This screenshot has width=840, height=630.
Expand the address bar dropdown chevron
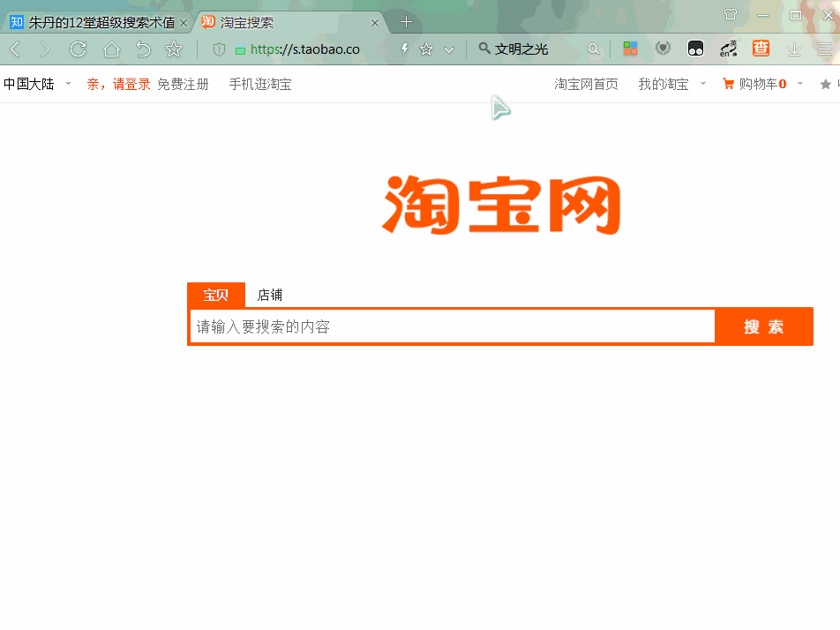[x=449, y=49]
